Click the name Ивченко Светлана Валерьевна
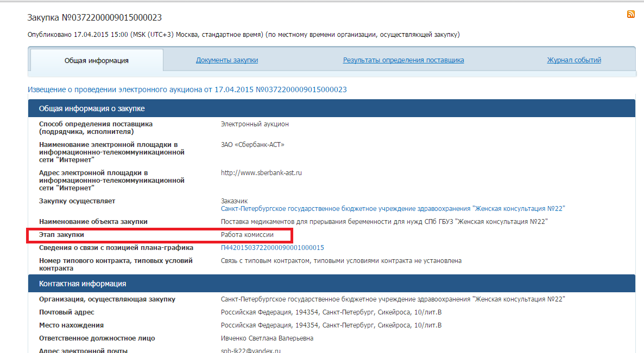 click(x=267, y=338)
